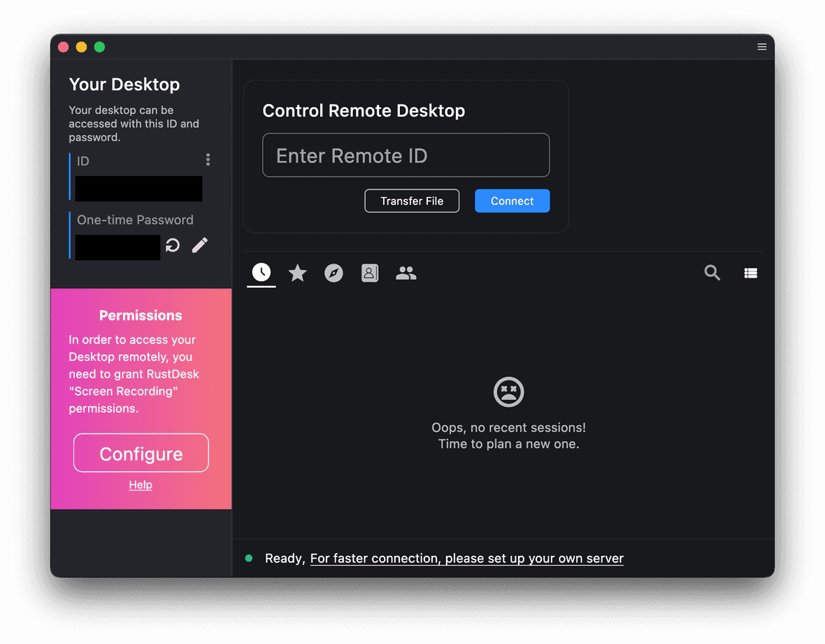Open the set up your own server link
Screen dimensions: 825x644
466,558
